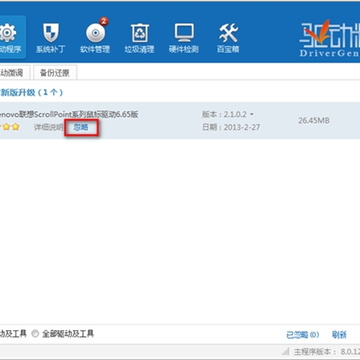Viewport: 360px width, 360px height.
Task: Click the signal bars status icon
Action: pyautogui.click(x=285, y=351)
